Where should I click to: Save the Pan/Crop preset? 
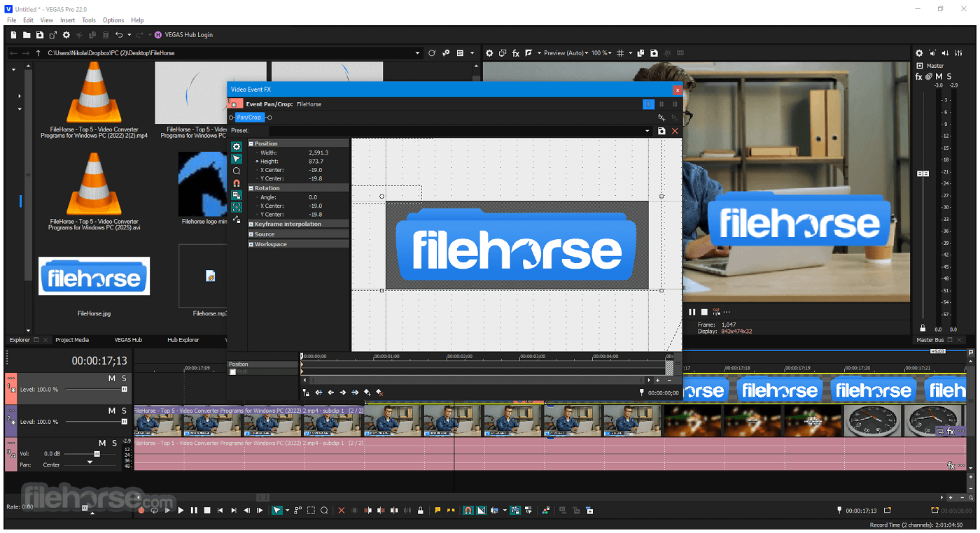(661, 131)
